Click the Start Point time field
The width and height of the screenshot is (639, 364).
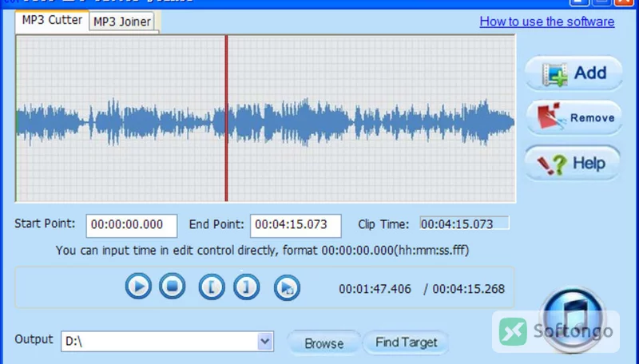pos(132,226)
